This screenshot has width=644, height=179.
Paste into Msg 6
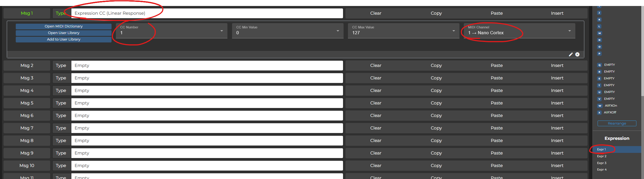click(x=497, y=116)
